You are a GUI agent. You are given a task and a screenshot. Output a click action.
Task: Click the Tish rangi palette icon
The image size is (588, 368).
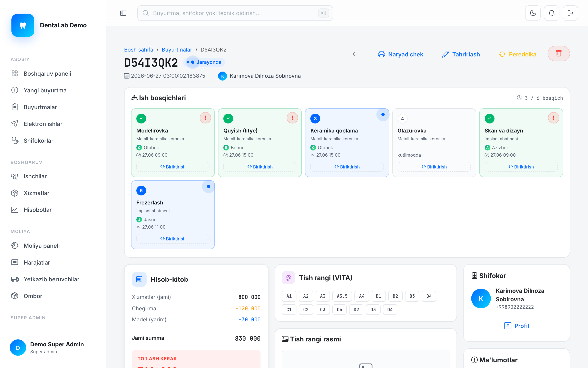(x=288, y=278)
